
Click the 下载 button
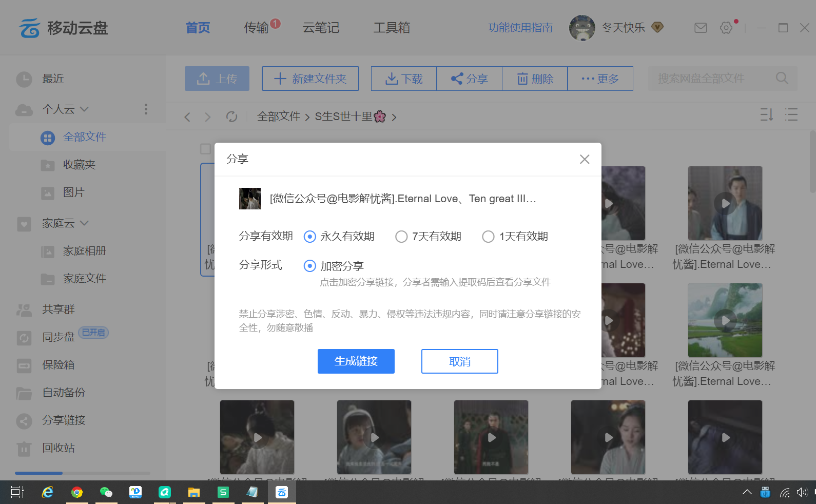click(x=404, y=79)
